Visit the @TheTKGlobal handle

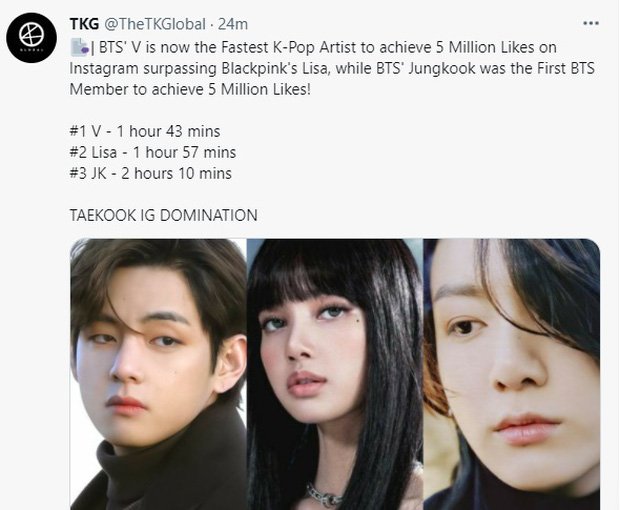pyautogui.click(x=155, y=24)
